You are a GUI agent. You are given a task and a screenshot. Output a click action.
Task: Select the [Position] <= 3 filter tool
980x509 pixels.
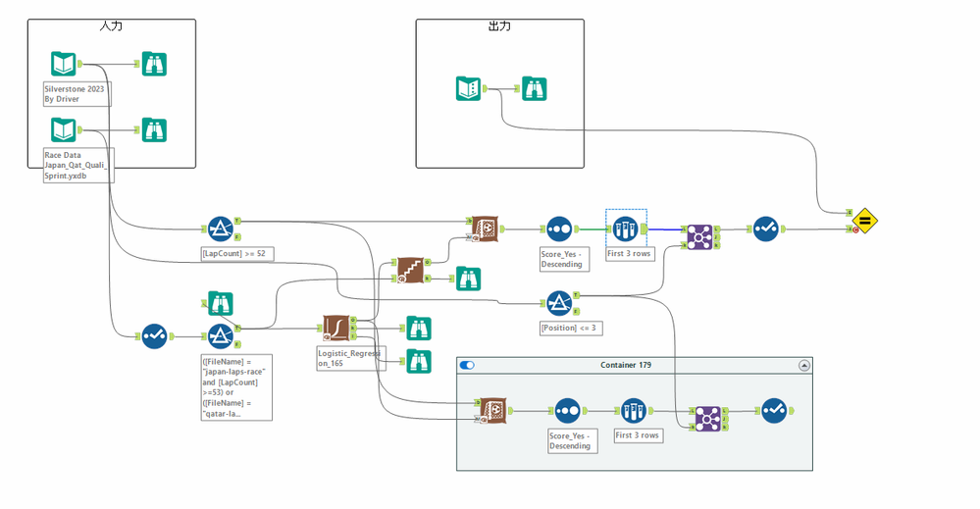(x=559, y=303)
